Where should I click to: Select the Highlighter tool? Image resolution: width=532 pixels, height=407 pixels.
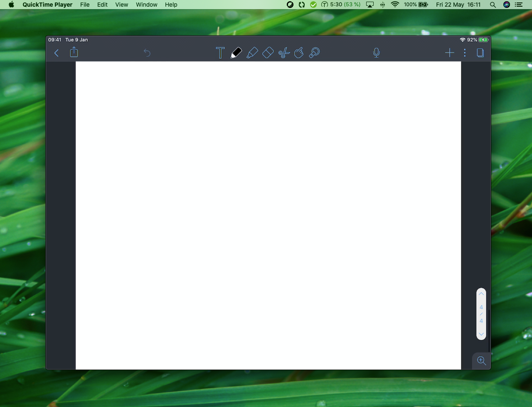click(252, 53)
